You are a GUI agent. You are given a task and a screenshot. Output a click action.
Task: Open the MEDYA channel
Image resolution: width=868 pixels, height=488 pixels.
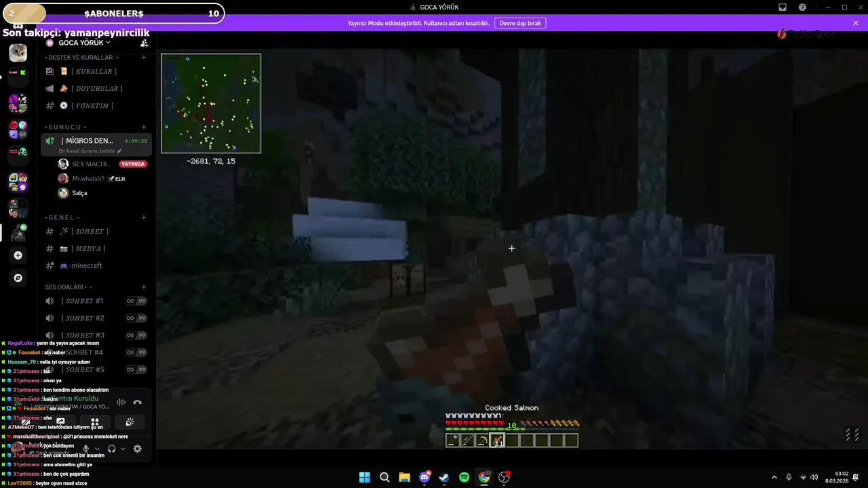(96, 249)
